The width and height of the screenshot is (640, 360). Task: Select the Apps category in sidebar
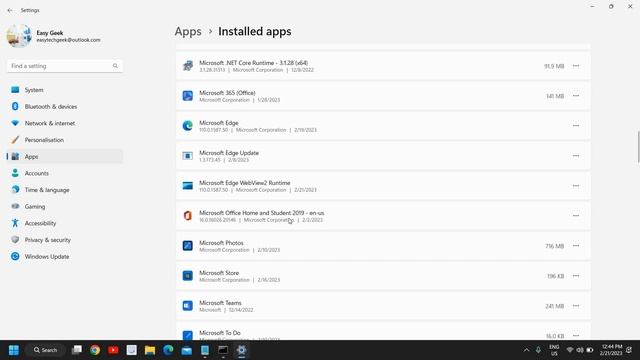click(64, 157)
